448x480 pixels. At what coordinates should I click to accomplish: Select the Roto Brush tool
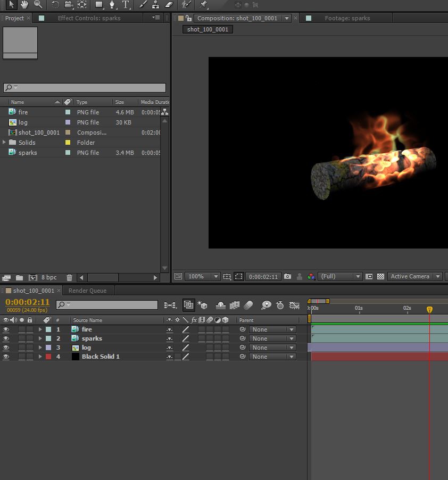186,5
